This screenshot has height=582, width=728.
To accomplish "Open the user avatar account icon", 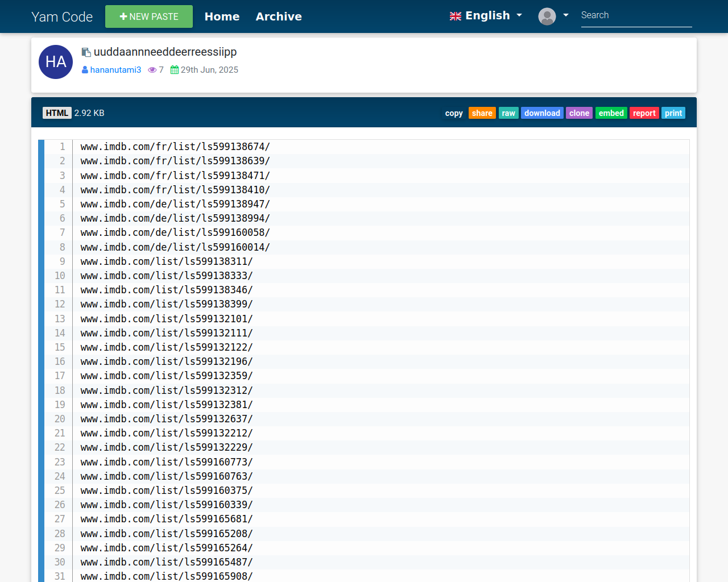I will (547, 16).
